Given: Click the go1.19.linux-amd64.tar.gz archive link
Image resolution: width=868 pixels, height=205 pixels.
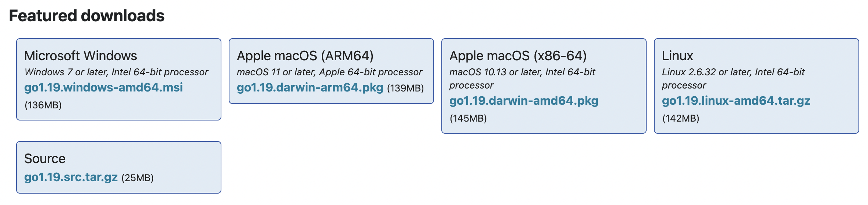Looking at the screenshot, I should tap(736, 101).
